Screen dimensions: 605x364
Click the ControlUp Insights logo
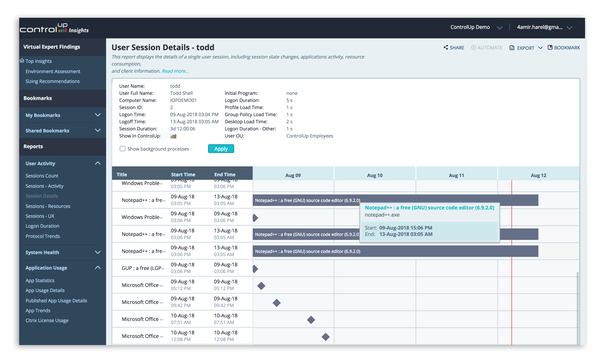pyautogui.click(x=54, y=28)
